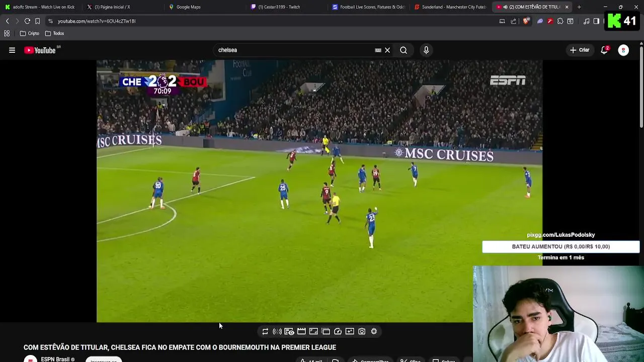Open the on-screen keyboard icon in search
This screenshot has height=362, width=644.
click(x=378, y=50)
